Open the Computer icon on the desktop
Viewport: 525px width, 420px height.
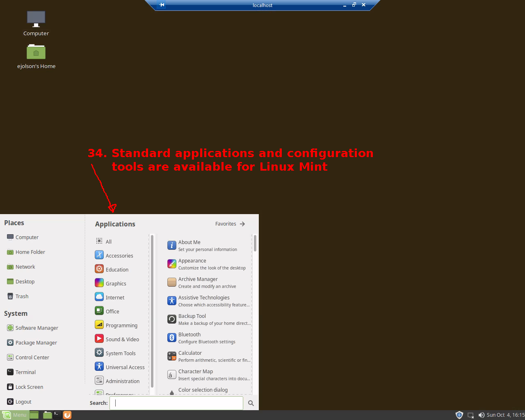[36, 23]
